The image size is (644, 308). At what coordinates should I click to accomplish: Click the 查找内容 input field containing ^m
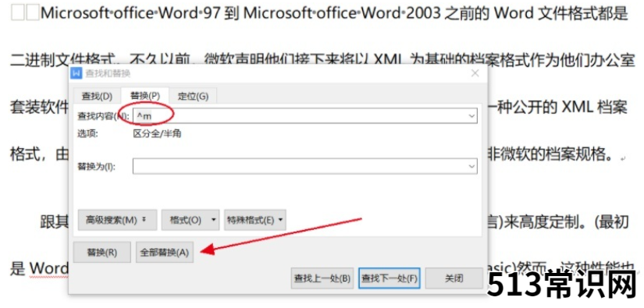304,116
